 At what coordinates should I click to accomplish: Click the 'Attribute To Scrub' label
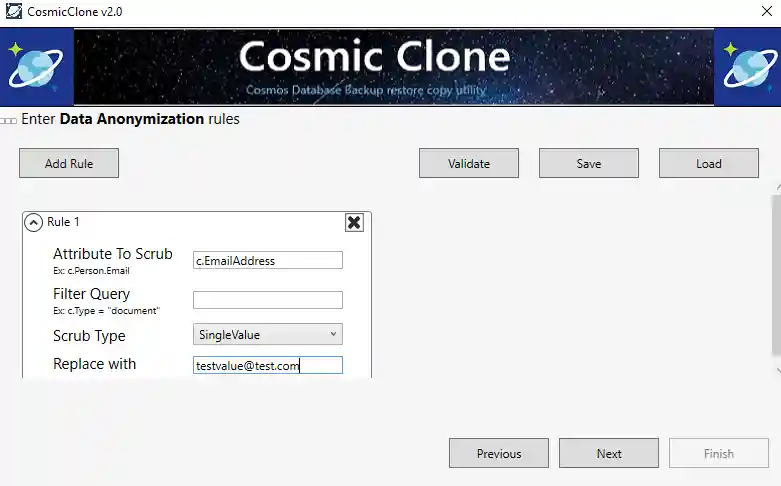pyautogui.click(x=113, y=254)
